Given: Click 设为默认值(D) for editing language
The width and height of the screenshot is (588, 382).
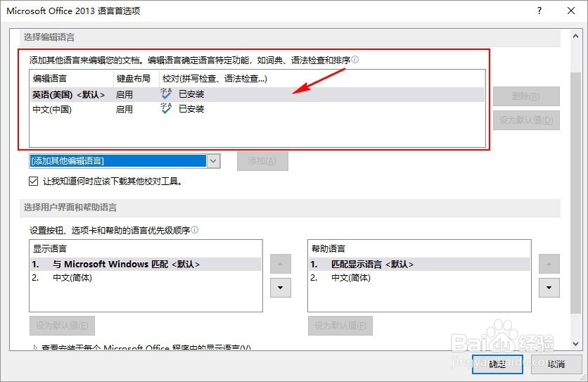Looking at the screenshot, I should click(x=526, y=120).
